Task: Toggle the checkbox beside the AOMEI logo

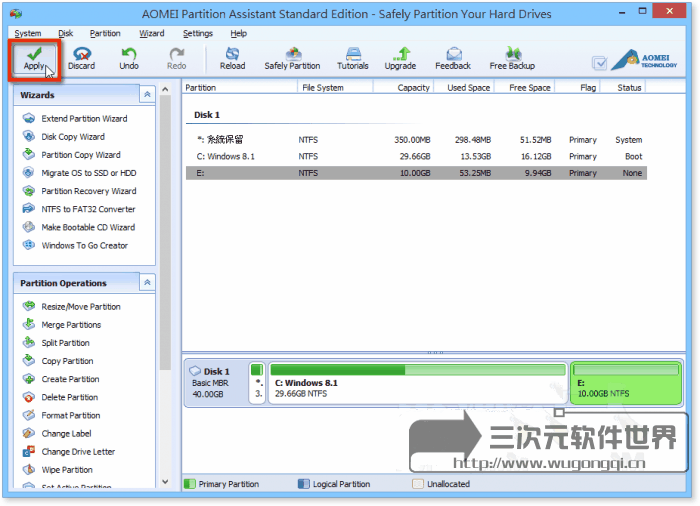Action: pos(599,62)
